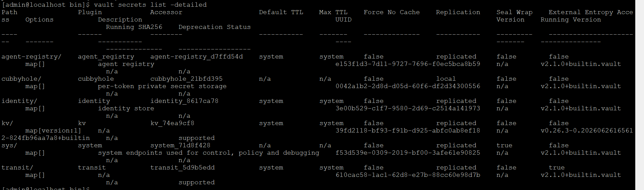644x190 pixels.
Task: Click the kv/ path text
Action: pyautogui.click(x=7, y=123)
